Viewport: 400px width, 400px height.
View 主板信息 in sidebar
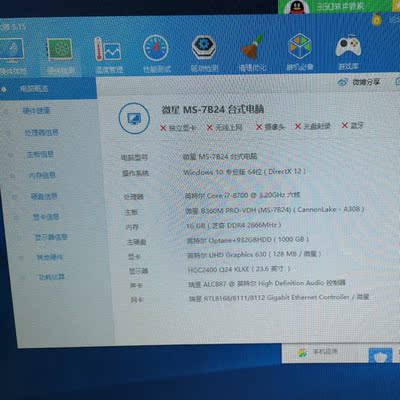click(40, 154)
